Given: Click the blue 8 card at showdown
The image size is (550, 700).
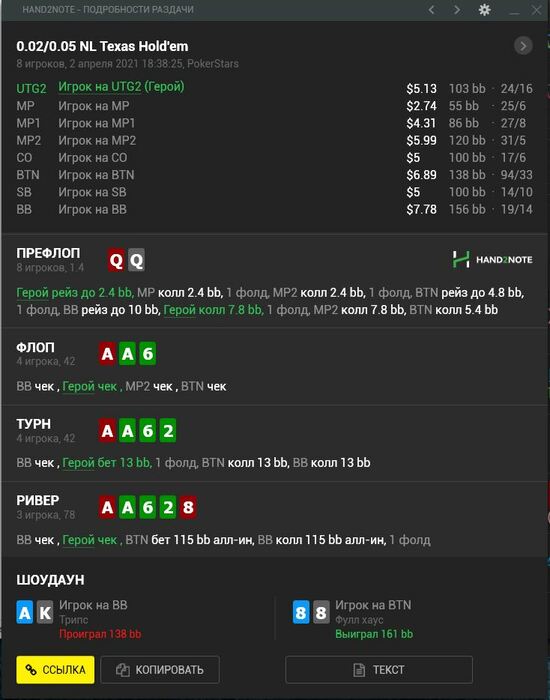Looking at the screenshot, I should pyautogui.click(x=301, y=612).
